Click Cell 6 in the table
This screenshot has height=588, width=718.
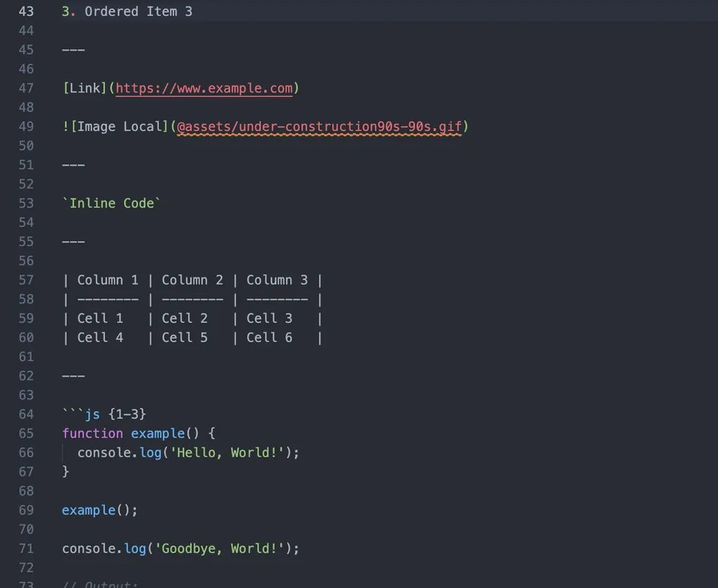point(269,337)
